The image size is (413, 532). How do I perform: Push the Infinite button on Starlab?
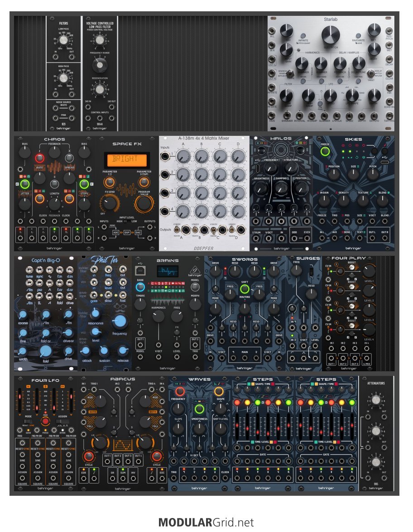coord(303,35)
